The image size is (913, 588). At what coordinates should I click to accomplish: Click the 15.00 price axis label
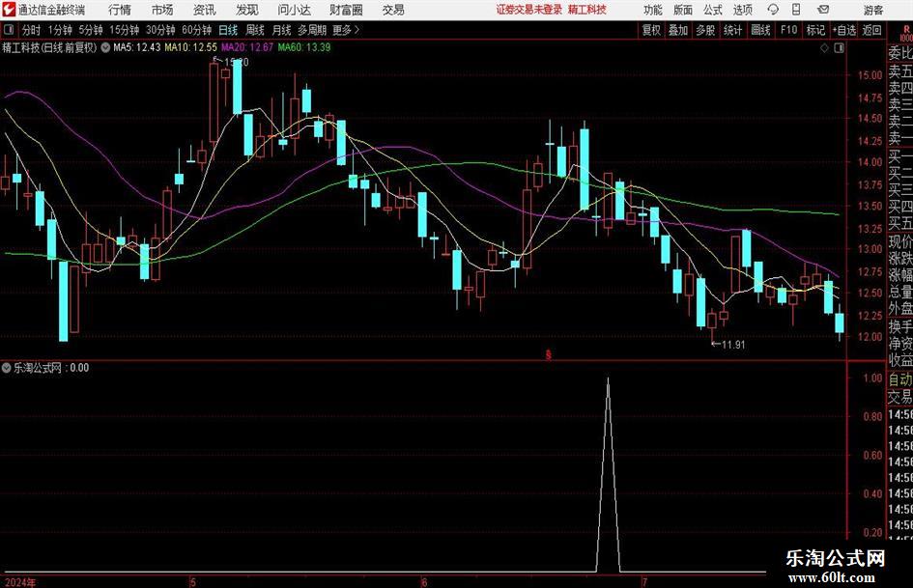870,74
